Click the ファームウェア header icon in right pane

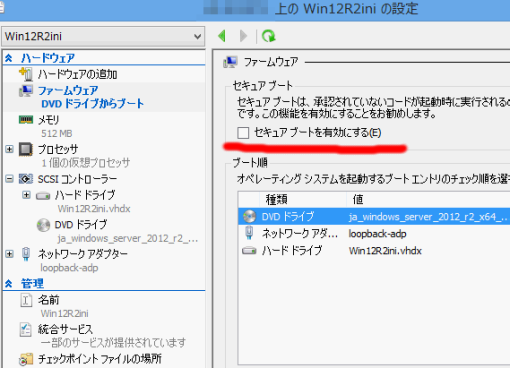(230, 62)
